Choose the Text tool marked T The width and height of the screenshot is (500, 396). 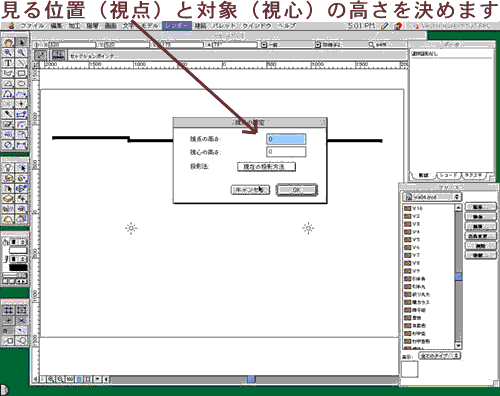[8, 63]
